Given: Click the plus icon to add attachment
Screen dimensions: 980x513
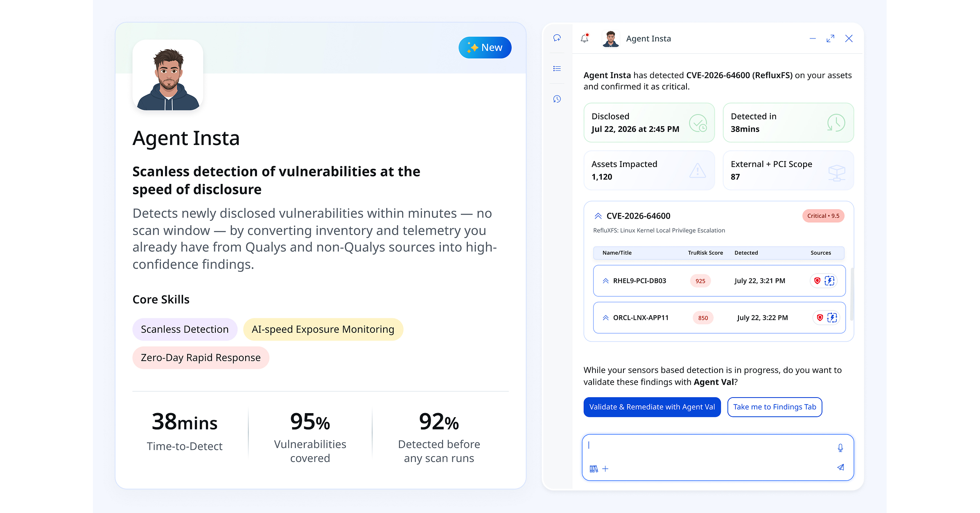Looking at the screenshot, I should (605, 469).
